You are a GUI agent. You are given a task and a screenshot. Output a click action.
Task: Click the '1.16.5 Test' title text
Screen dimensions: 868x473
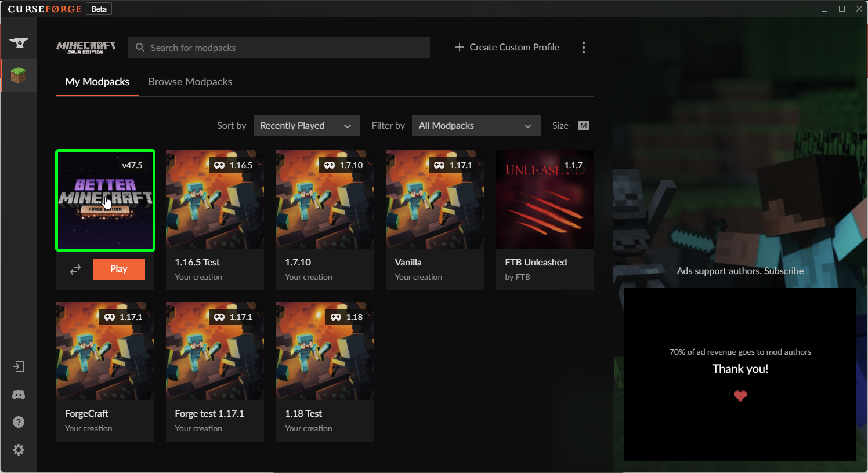(x=197, y=262)
